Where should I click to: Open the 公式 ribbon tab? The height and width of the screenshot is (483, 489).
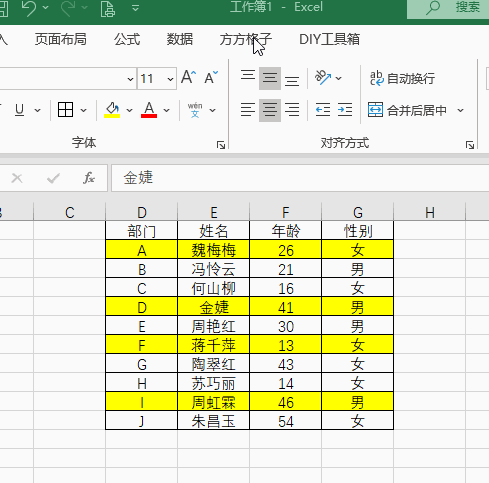(127, 39)
